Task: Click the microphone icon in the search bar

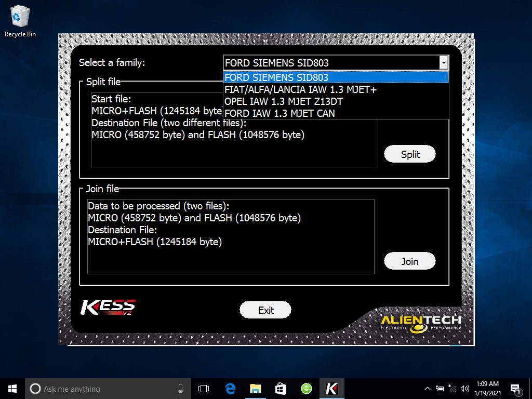Action: 180,388
